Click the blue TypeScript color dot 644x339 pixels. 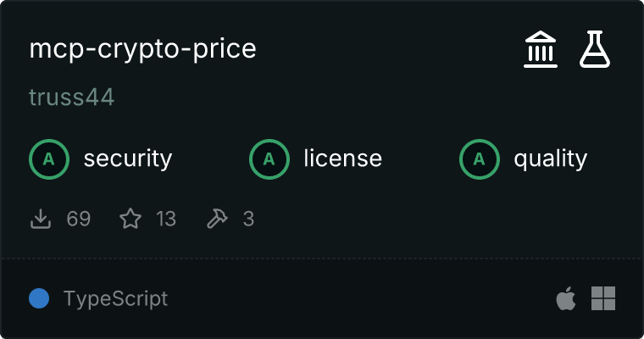tap(39, 298)
